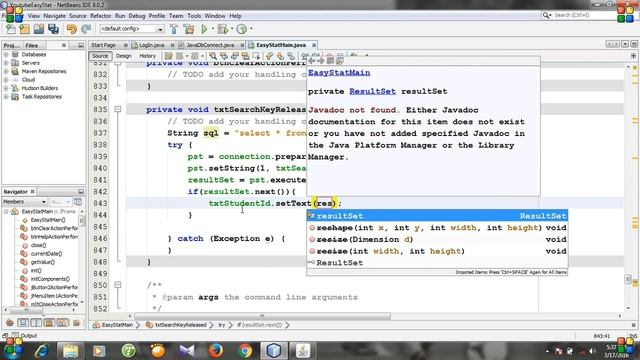640x360 pixels.
Task: Click the editor horizontal scrollbar thumb
Action: [x=262, y=316]
